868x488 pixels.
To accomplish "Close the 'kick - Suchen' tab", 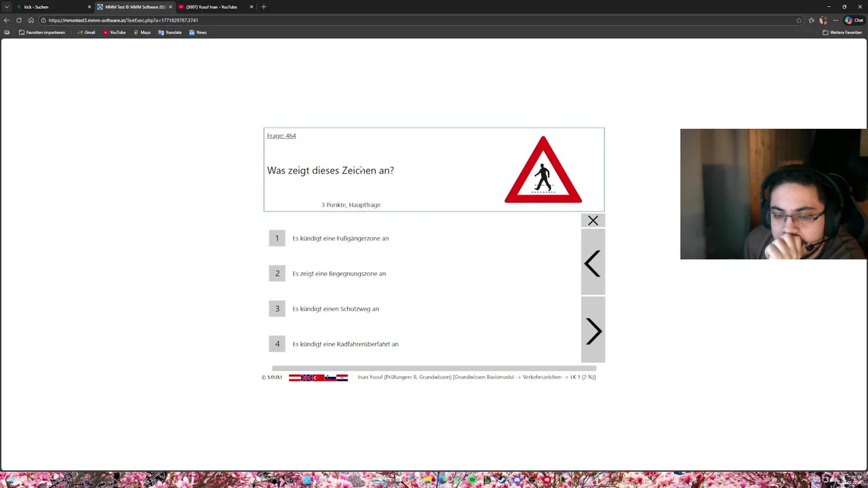I will (89, 7).
